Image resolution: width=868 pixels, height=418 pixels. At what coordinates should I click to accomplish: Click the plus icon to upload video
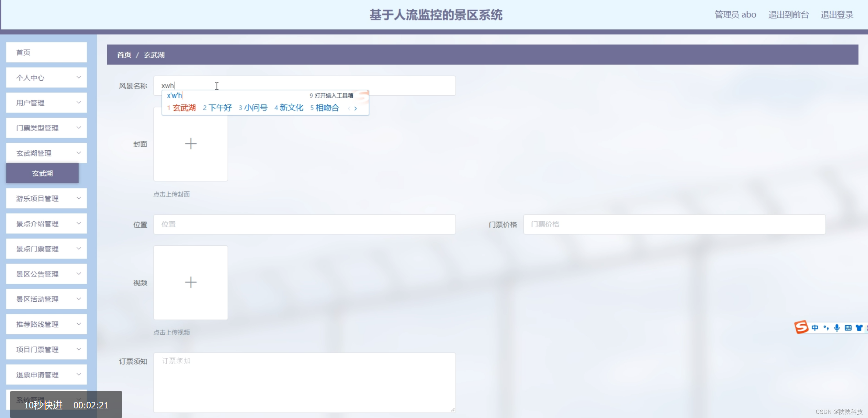191,282
